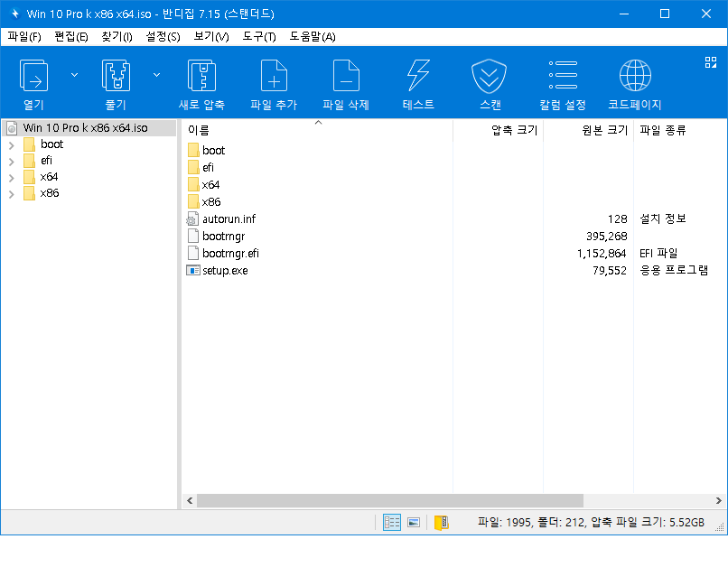Click the Codepage (코드페이지) globe icon
Image resolution: width=728 pixels, height=567 pixels.
coord(635,76)
